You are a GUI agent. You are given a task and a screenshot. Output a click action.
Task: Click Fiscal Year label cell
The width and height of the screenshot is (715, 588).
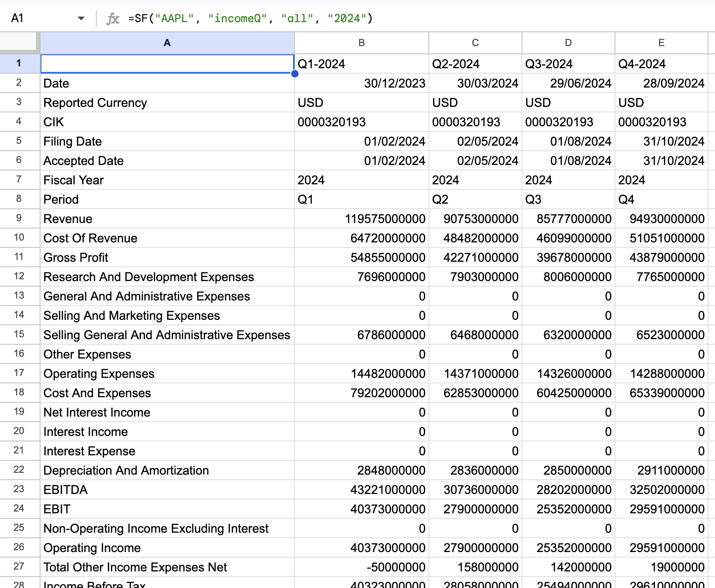[167, 180]
